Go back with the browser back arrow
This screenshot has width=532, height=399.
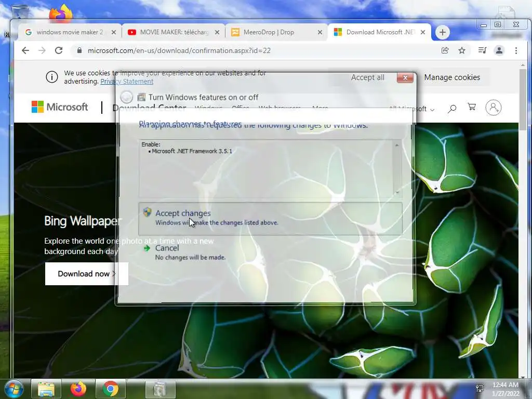[x=25, y=50]
